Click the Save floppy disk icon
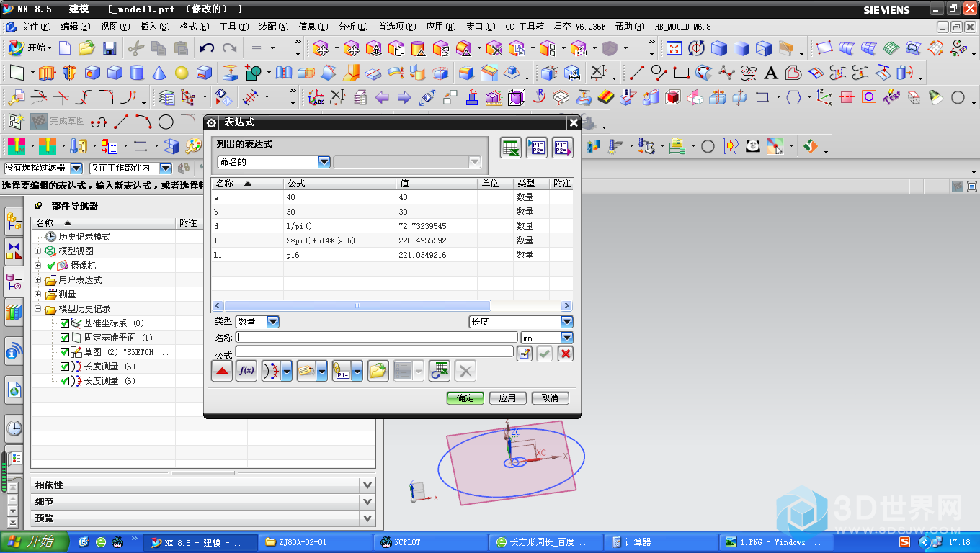Viewport: 980px width, 553px height. (x=110, y=48)
